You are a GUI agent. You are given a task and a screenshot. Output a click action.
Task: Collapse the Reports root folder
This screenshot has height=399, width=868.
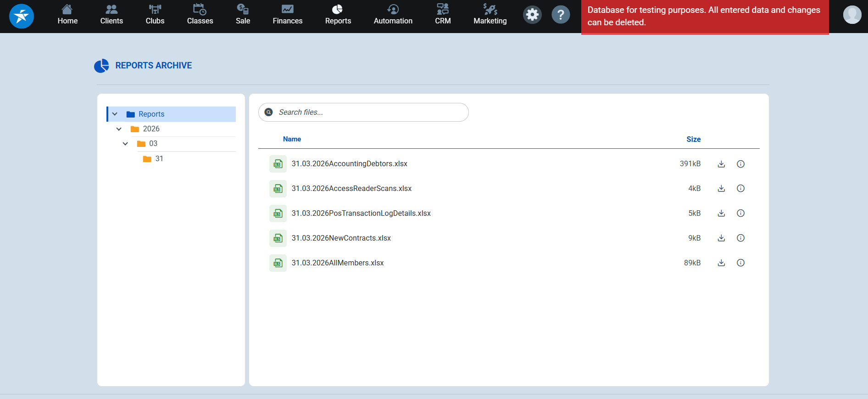pos(115,114)
